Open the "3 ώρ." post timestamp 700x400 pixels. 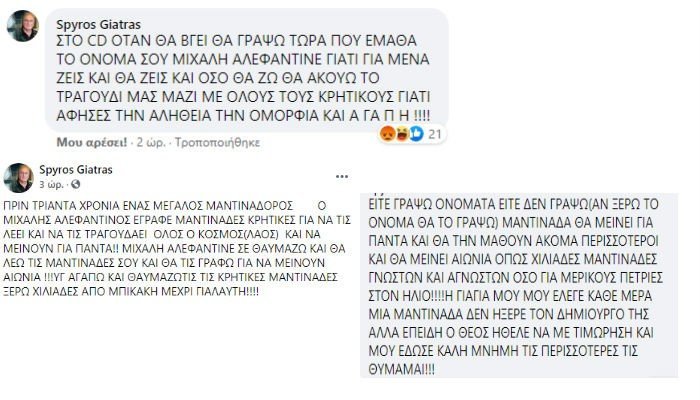[51, 184]
